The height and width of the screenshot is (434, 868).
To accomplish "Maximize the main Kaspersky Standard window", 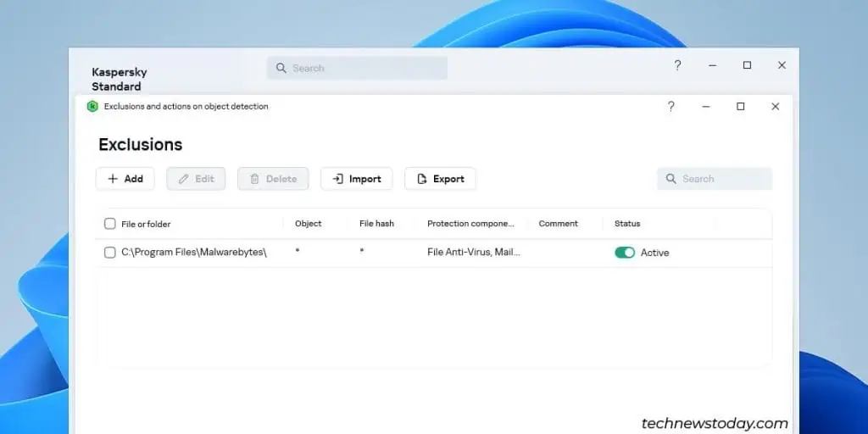I will pos(747,65).
